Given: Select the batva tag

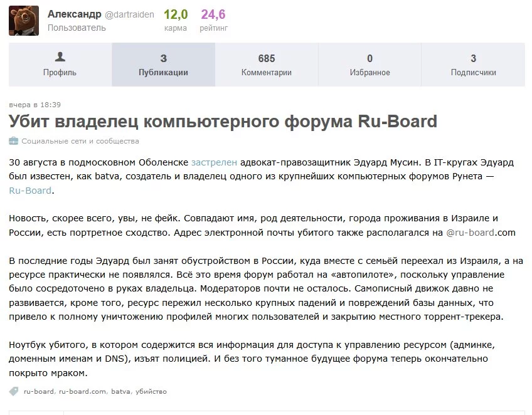Looking at the screenshot, I should (x=121, y=392).
